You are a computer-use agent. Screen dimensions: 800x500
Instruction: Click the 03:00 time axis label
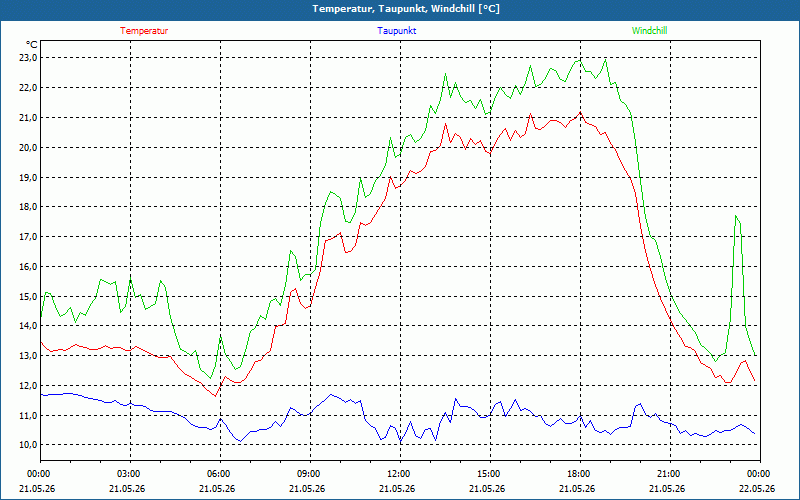pyautogui.click(x=130, y=474)
